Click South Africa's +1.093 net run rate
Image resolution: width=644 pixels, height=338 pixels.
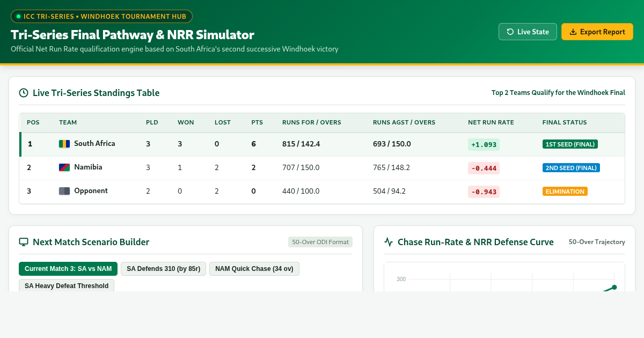(x=484, y=145)
